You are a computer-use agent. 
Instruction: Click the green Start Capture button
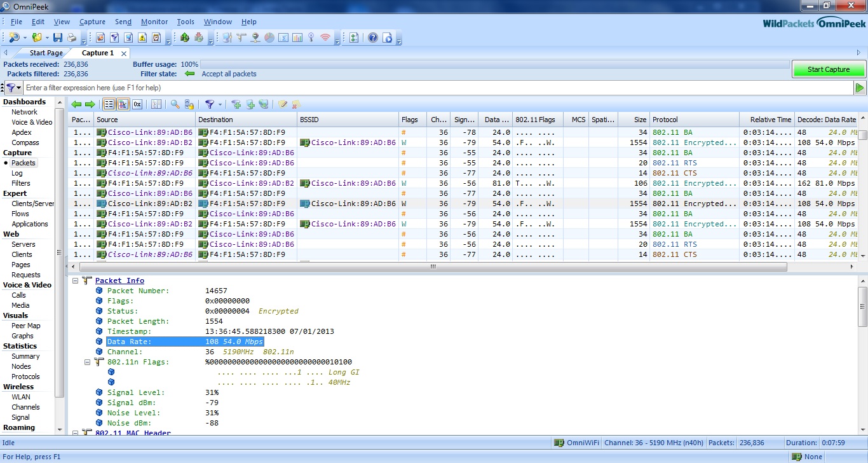click(829, 69)
